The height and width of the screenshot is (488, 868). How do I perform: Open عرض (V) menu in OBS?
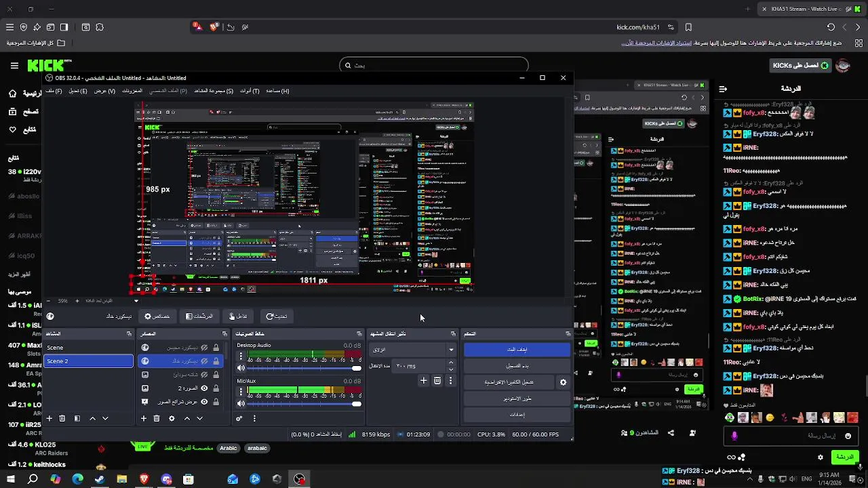pyautogui.click(x=104, y=91)
